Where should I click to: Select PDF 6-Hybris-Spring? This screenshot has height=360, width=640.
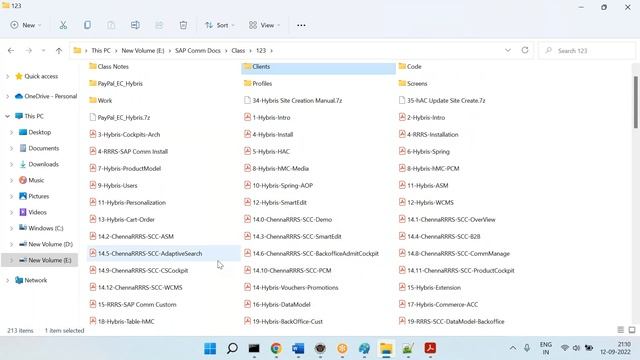424,151
